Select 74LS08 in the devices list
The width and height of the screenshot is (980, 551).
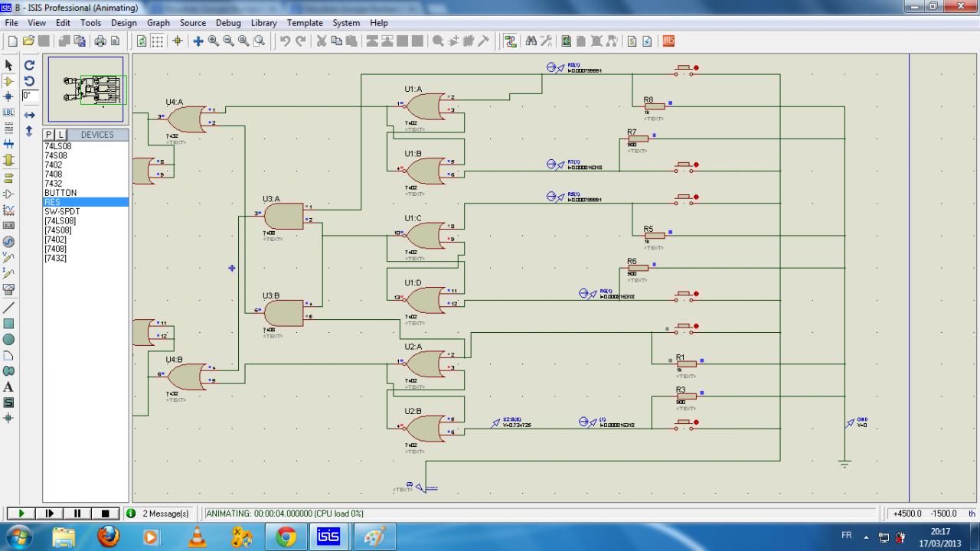(57, 146)
